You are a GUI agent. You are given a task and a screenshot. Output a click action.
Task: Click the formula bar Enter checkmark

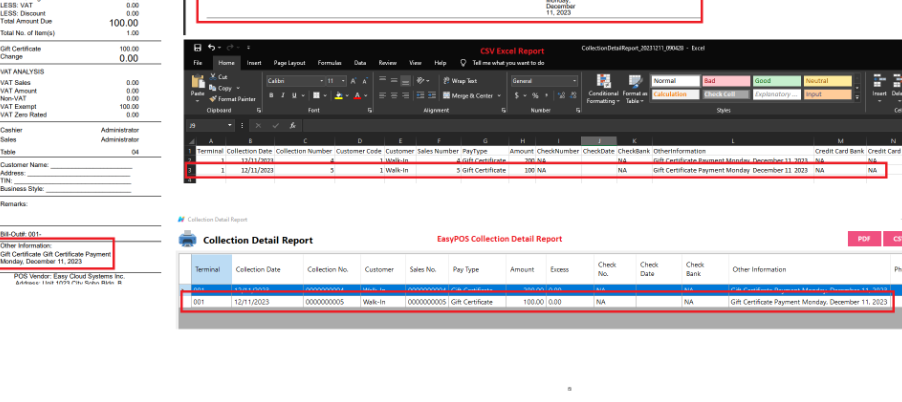tap(276, 125)
